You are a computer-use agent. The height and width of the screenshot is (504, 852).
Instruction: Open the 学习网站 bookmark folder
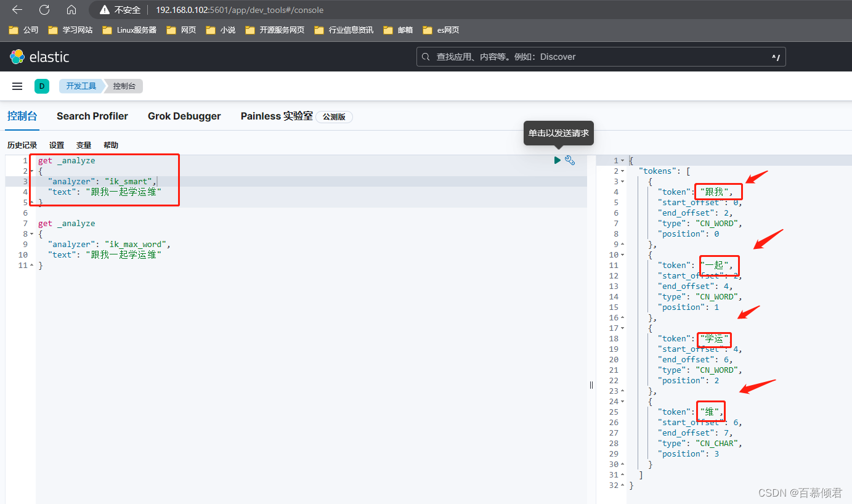click(70, 30)
